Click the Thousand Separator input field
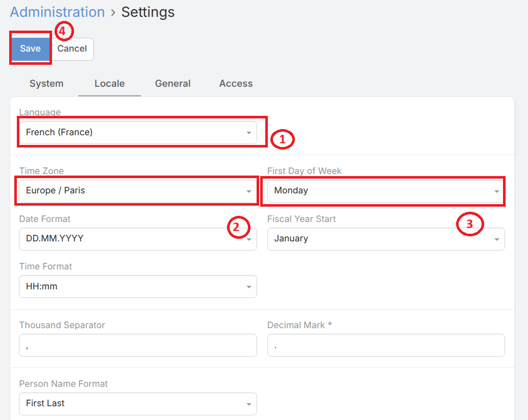This screenshot has height=420, width=528. tap(138, 345)
